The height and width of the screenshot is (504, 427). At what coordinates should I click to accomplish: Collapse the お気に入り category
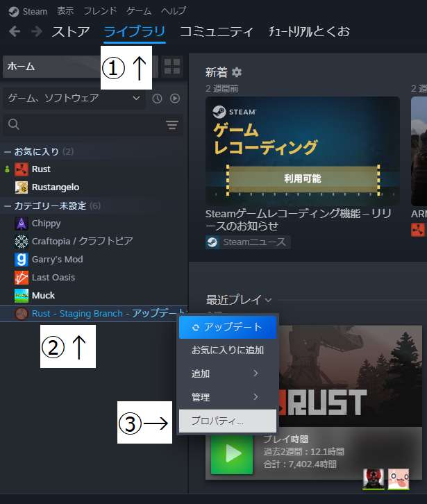(x=8, y=152)
